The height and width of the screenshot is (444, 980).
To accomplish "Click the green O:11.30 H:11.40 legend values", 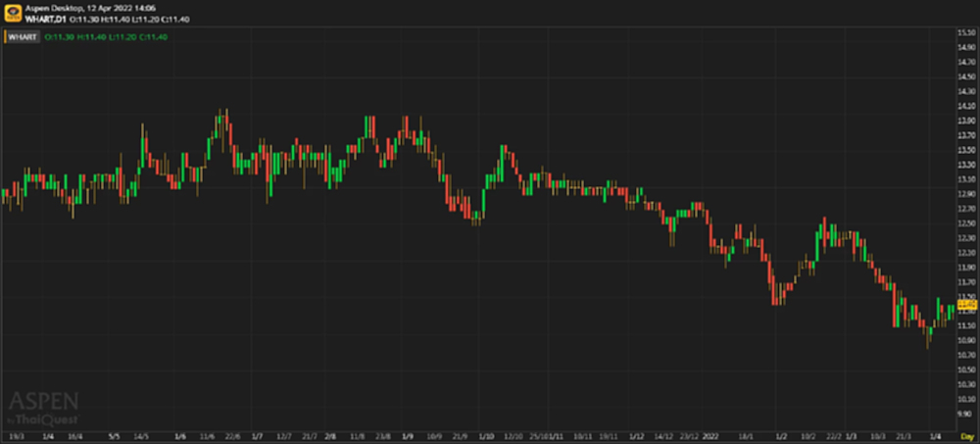I will (106, 37).
